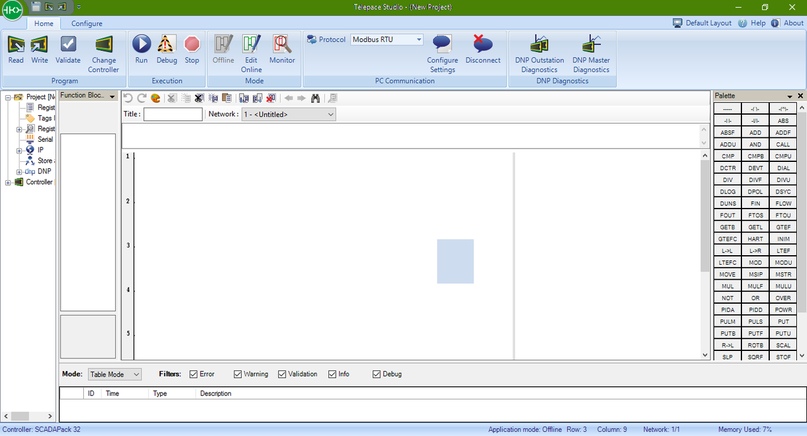Image resolution: width=807 pixels, height=436 pixels.
Task: Close the Palette panel
Action: (x=800, y=96)
